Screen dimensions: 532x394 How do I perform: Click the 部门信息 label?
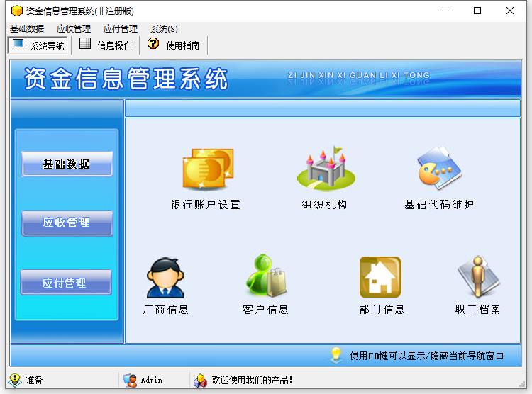coord(382,309)
